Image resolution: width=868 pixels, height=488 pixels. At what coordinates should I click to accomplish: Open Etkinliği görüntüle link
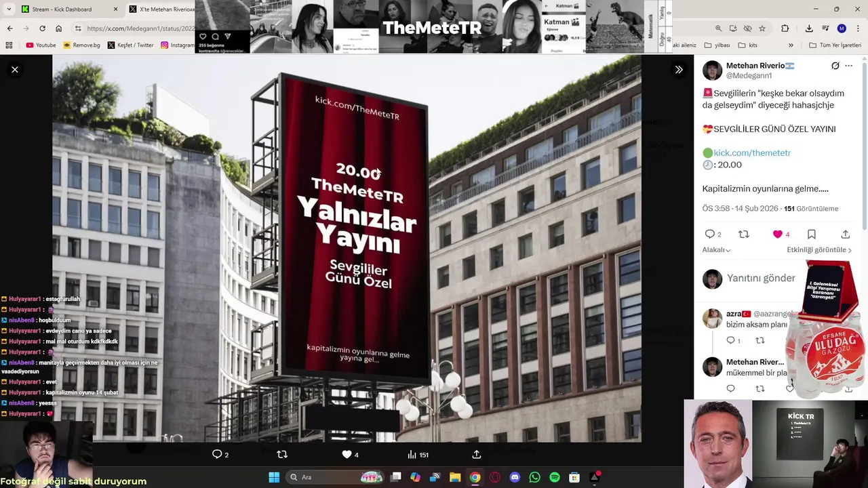tap(819, 250)
